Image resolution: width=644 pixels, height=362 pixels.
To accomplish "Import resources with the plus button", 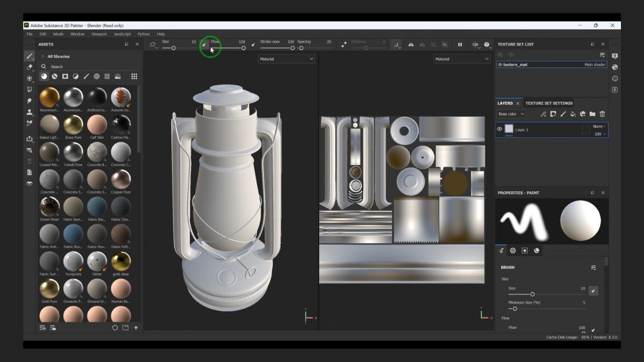I will click(136, 328).
